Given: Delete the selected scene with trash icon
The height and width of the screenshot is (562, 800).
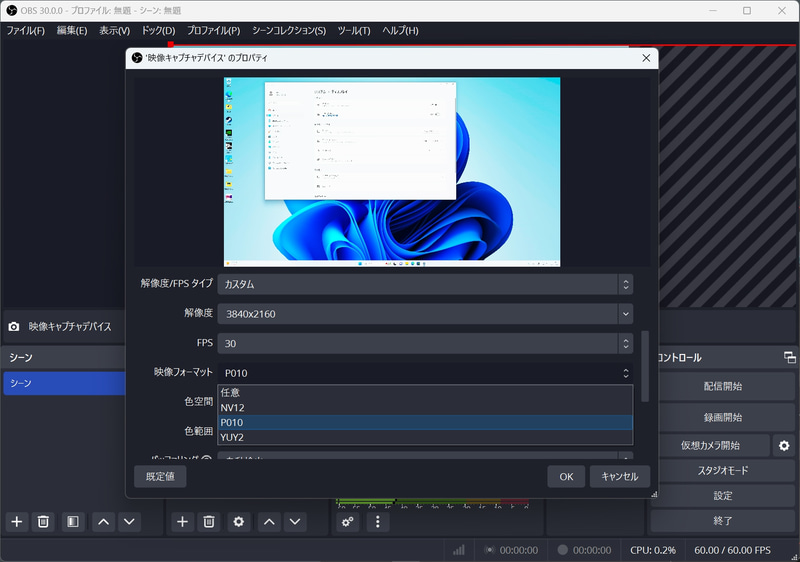Looking at the screenshot, I should (x=43, y=522).
